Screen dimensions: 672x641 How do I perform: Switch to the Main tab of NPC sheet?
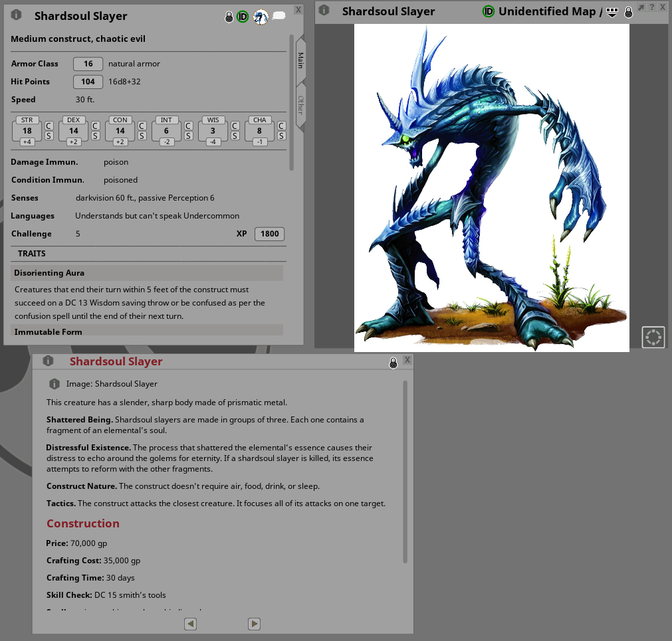301,60
